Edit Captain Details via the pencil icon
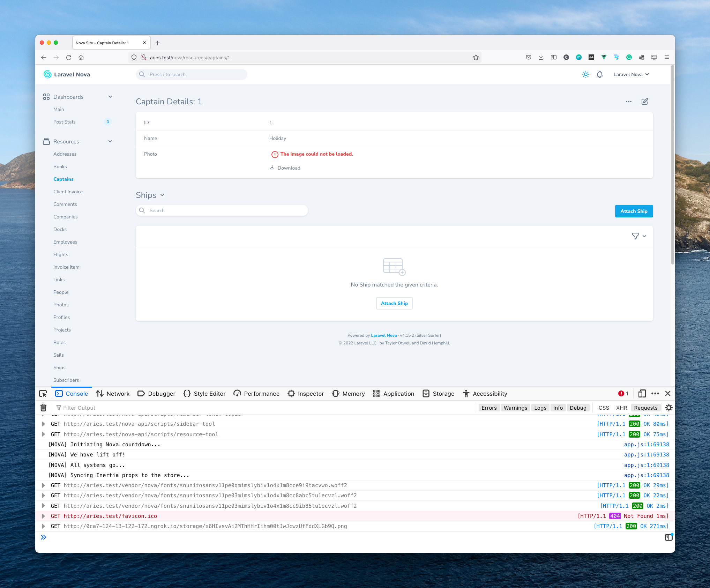The width and height of the screenshot is (710, 588). (x=645, y=102)
